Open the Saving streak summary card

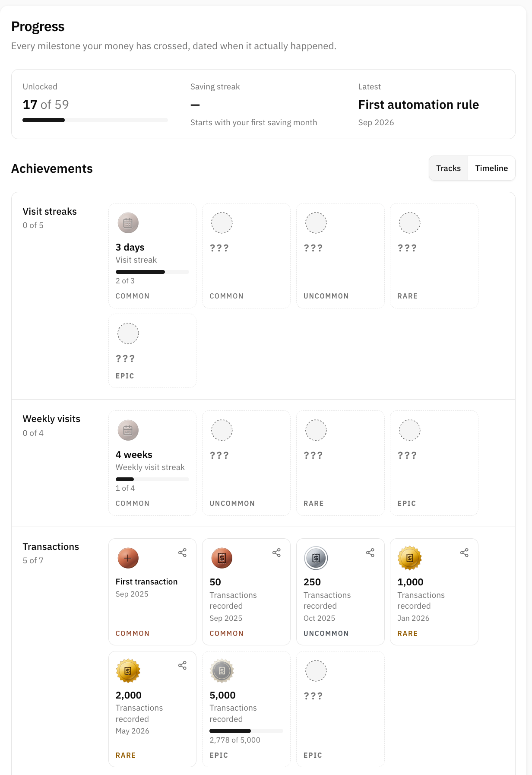click(x=263, y=104)
